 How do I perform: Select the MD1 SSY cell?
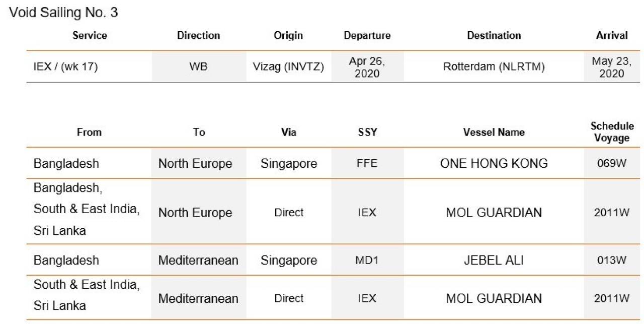(367, 261)
